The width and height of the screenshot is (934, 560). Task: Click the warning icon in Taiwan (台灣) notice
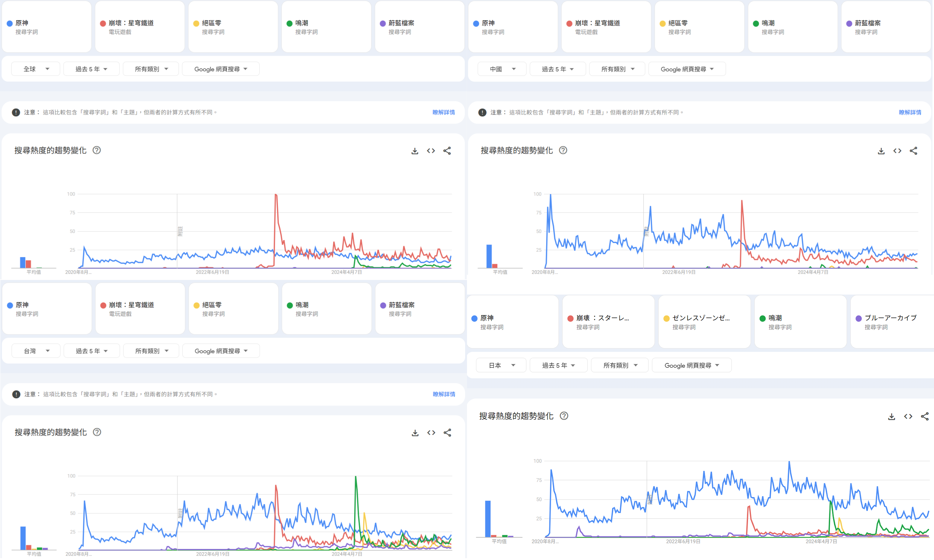click(16, 394)
